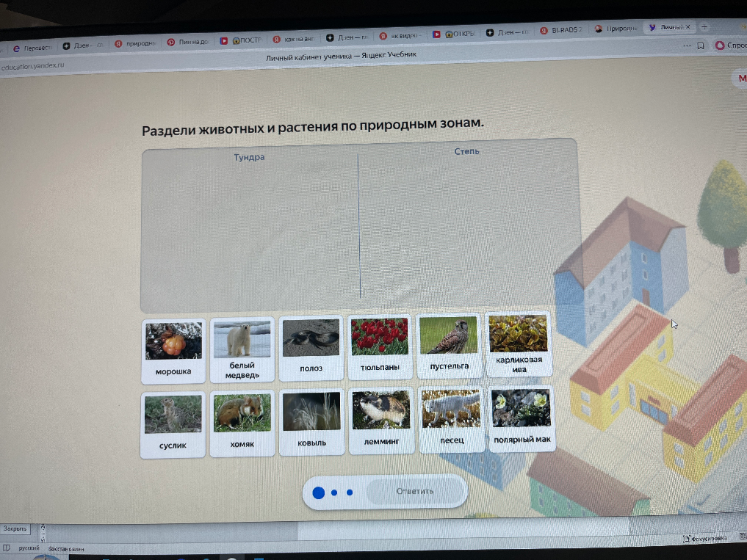The width and height of the screenshot is (747, 560).
Task: Select the суслик card
Action: click(x=173, y=425)
